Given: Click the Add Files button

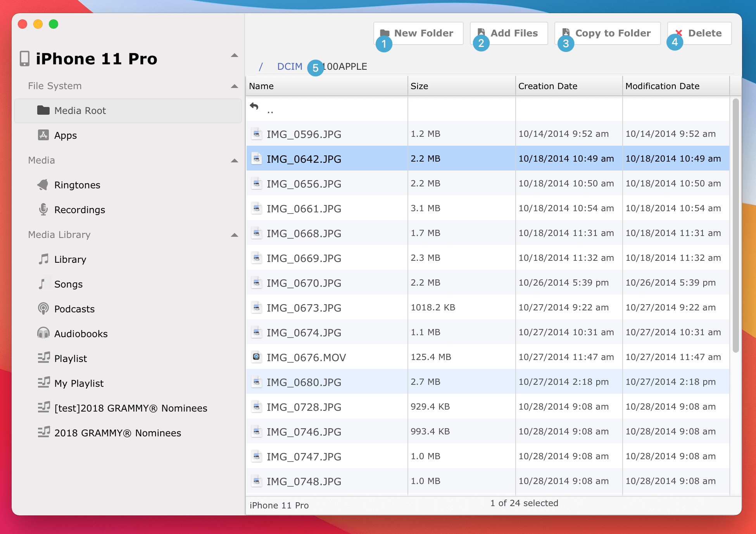Looking at the screenshot, I should pyautogui.click(x=509, y=33).
